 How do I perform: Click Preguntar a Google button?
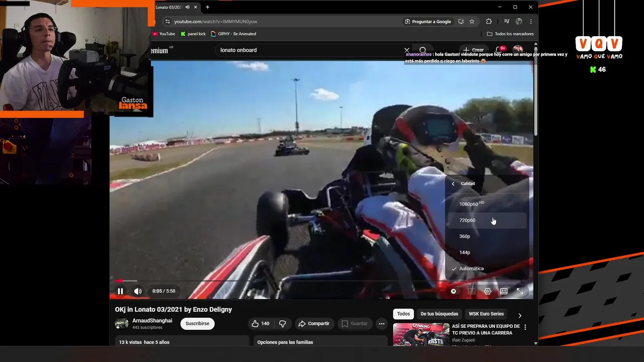[428, 22]
